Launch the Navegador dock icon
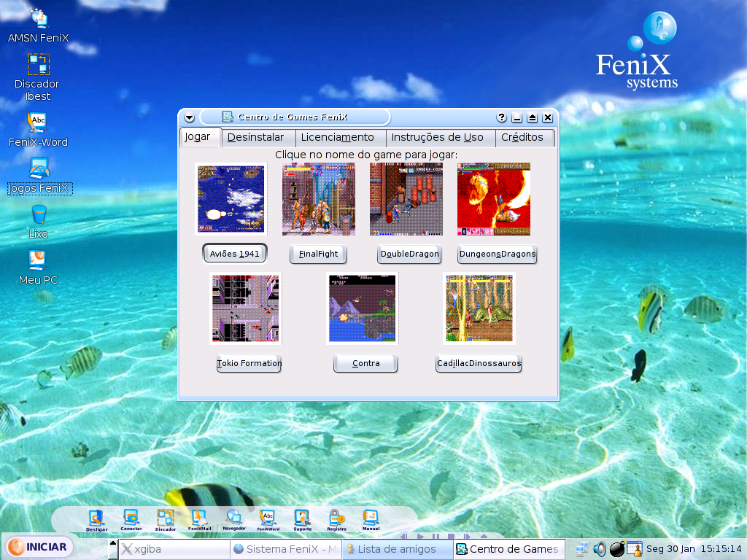This screenshot has height=560, width=747. point(234,520)
